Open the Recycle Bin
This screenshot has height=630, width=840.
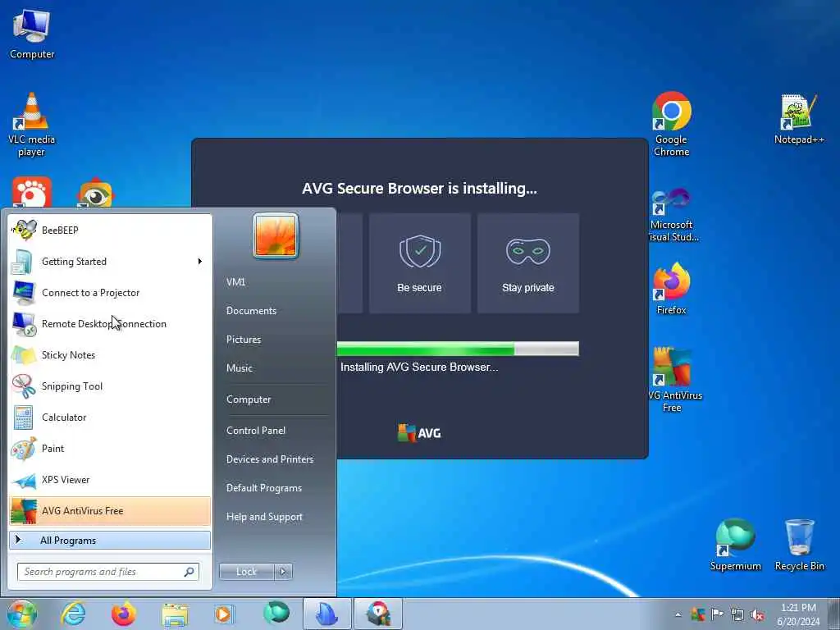coord(799,545)
